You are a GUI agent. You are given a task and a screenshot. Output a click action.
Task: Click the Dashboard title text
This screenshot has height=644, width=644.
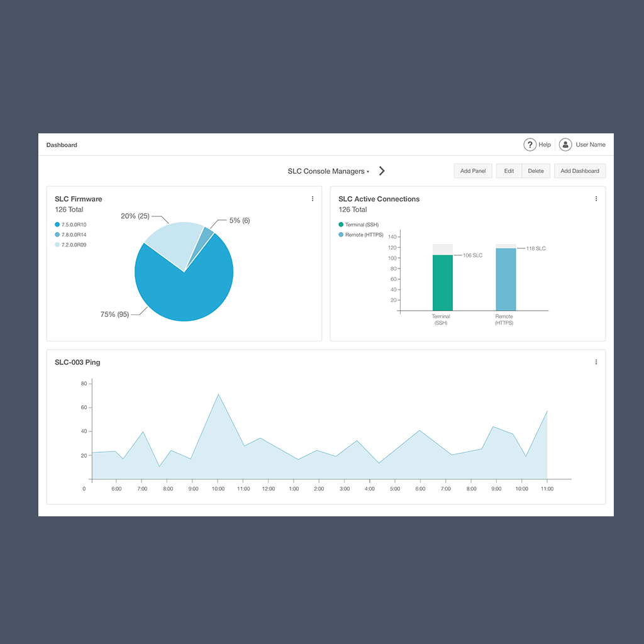(62, 145)
